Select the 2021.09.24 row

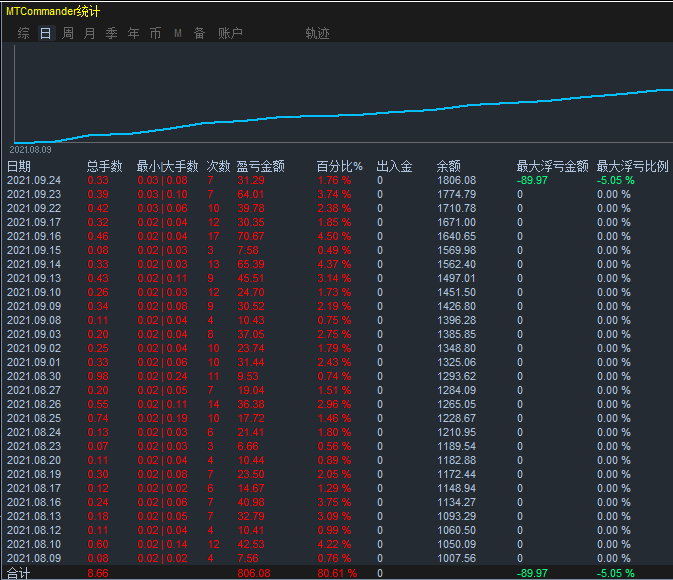pyautogui.click(x=34, y=181)
